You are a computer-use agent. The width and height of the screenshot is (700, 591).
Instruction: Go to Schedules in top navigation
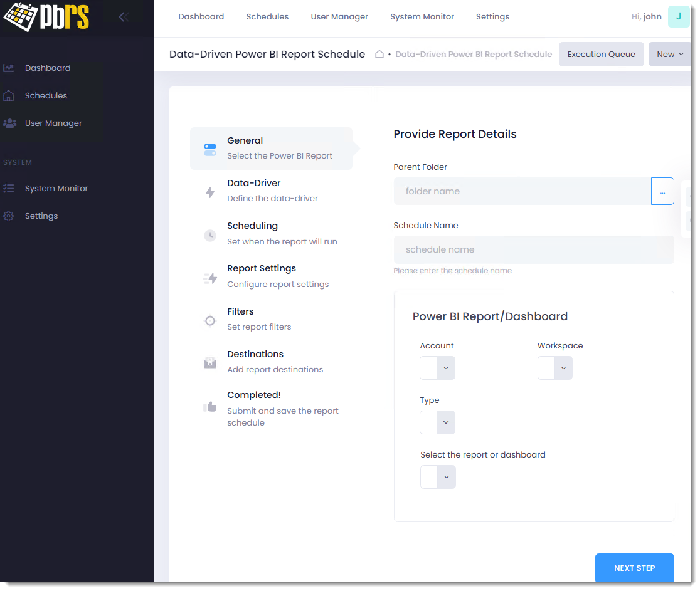pos(267,16)
